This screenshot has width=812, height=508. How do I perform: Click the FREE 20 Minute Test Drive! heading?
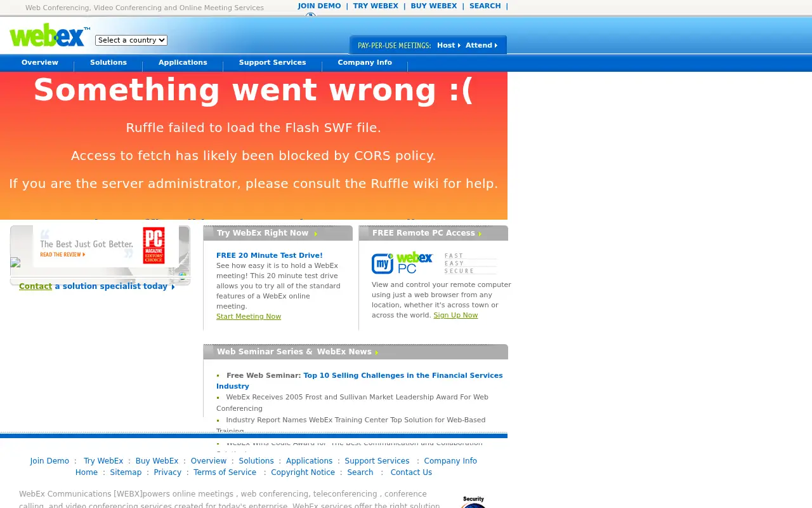(270, 255)
